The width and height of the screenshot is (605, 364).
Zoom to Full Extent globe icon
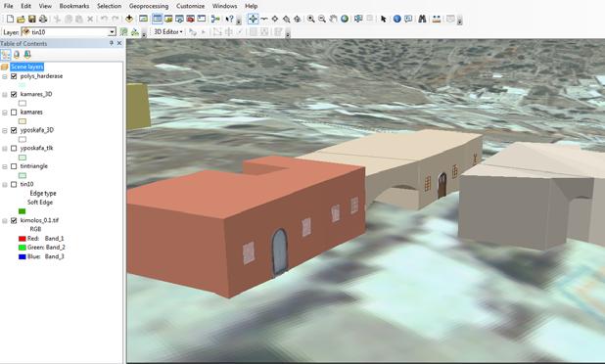345,19
